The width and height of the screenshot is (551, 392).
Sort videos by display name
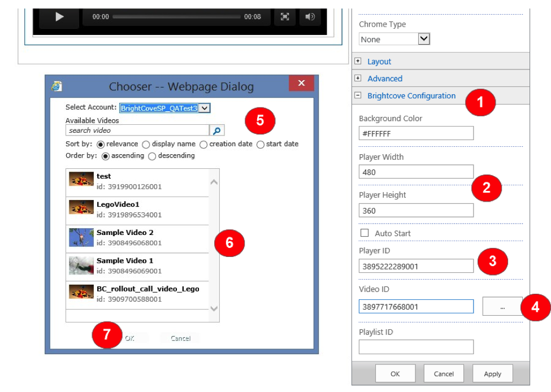[x=146, y=144]
